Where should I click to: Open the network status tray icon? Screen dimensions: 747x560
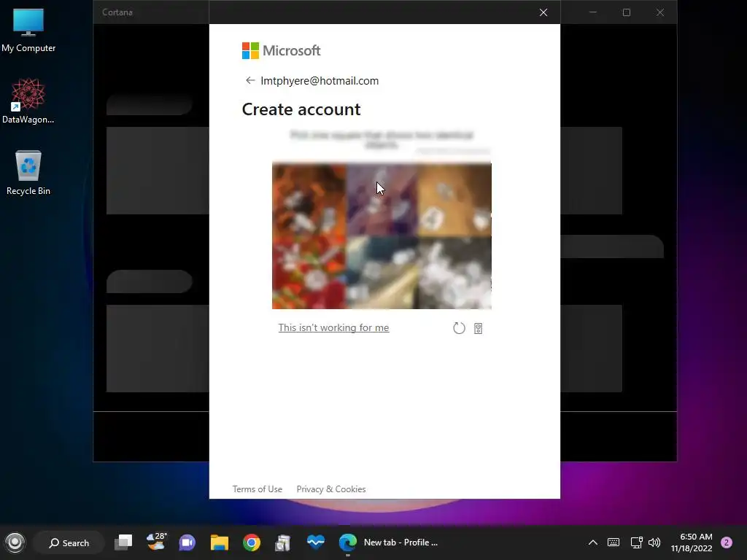tap(636, 542)
